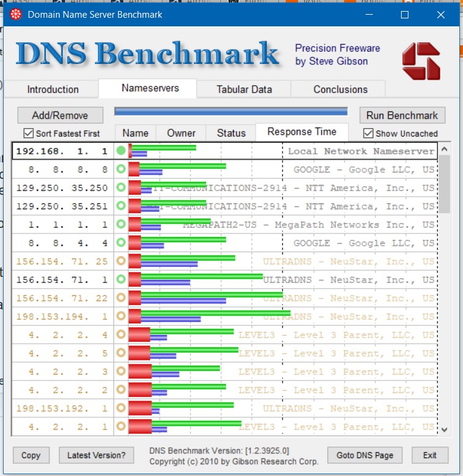Screen dimensions: 463x476
Task: Switch to the Tabular Data tab
Action: tap(244, 89)
